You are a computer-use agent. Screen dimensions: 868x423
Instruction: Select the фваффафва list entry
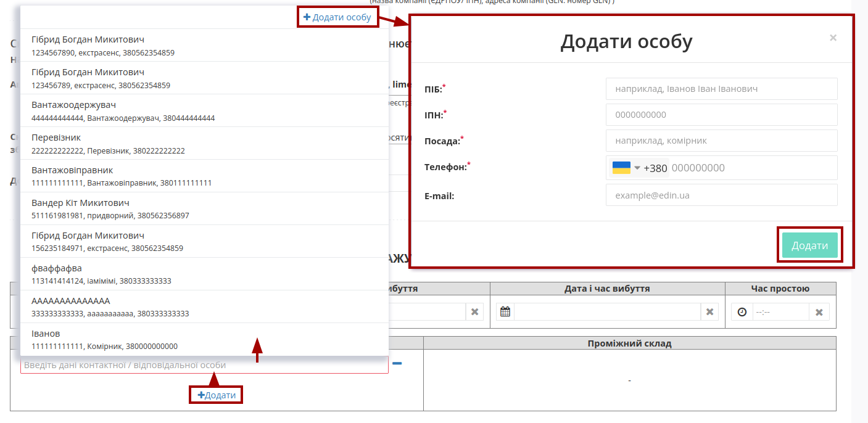click(x=205, y=274)
